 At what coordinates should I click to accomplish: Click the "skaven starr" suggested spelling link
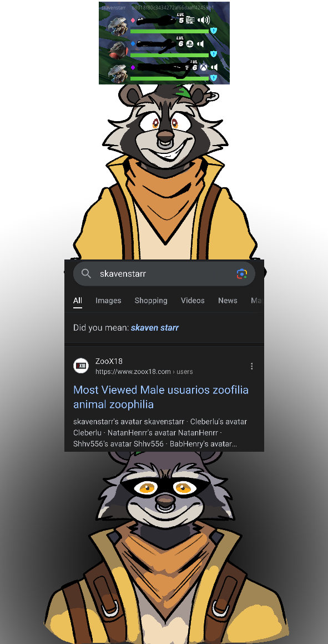tap(155, 328)
